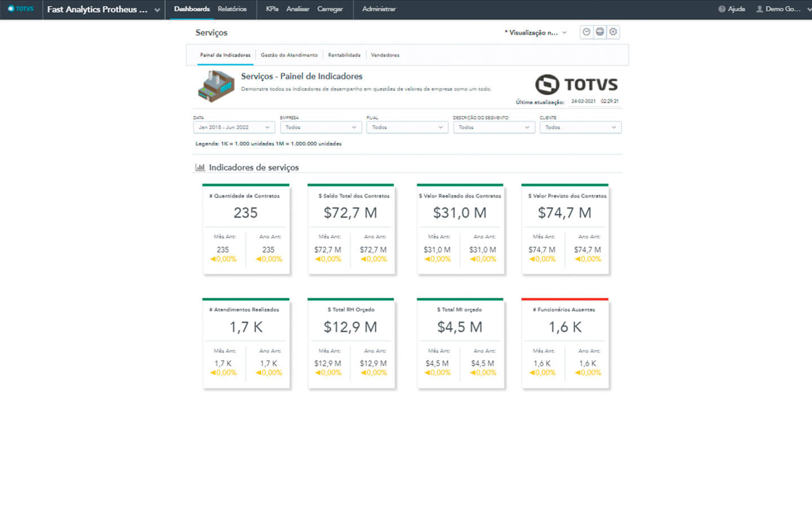Go to the Administrar menu
The width and height of the screenshot is (812, 508).
378,9
